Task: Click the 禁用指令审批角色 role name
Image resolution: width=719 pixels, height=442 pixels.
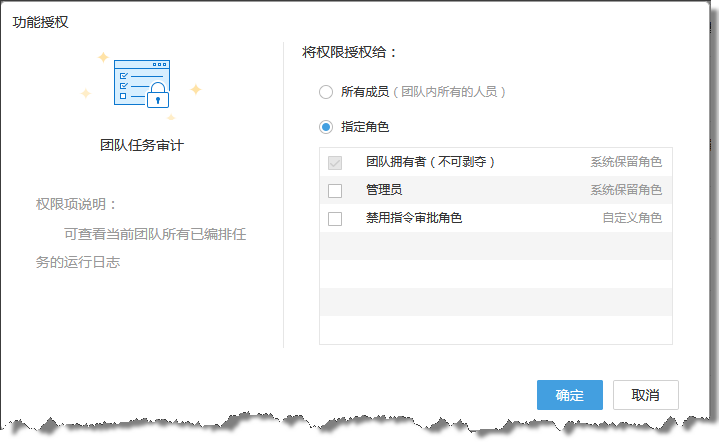Action: pyautogui.click(x=414, y=218)
